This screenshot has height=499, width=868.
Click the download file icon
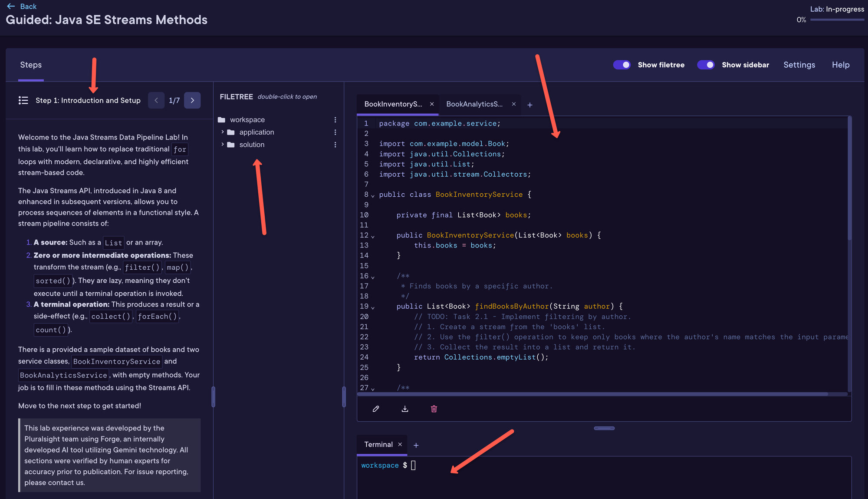[x=405, y=409]
